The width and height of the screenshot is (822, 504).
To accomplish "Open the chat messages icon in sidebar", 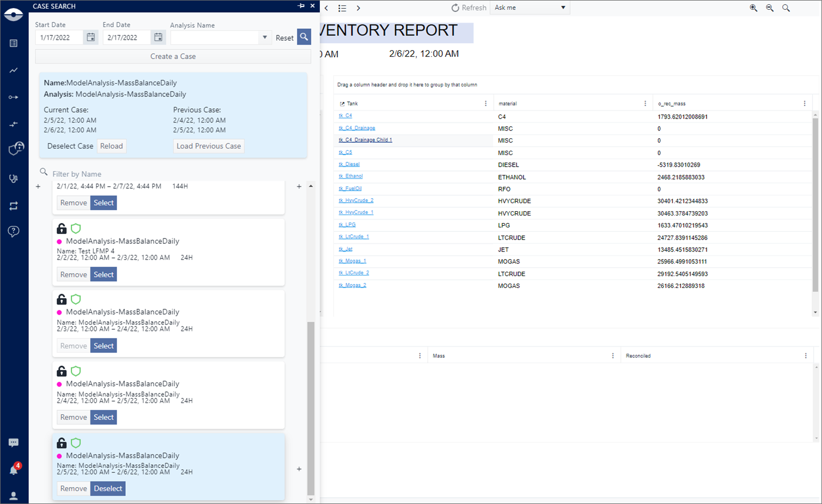I will [x=14, y=442].
